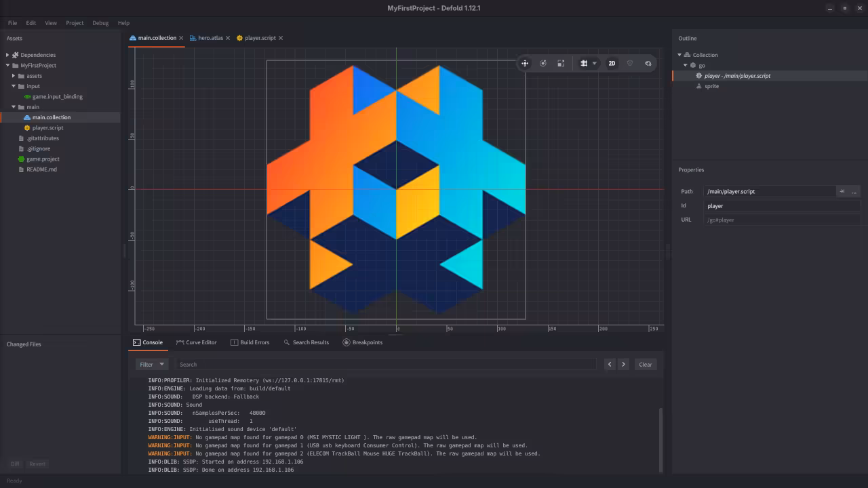Collapse the MyFirstProject folder in Assets
This screenshot has height=488, width=868.
pyautogui.click(x=6, y=65)
